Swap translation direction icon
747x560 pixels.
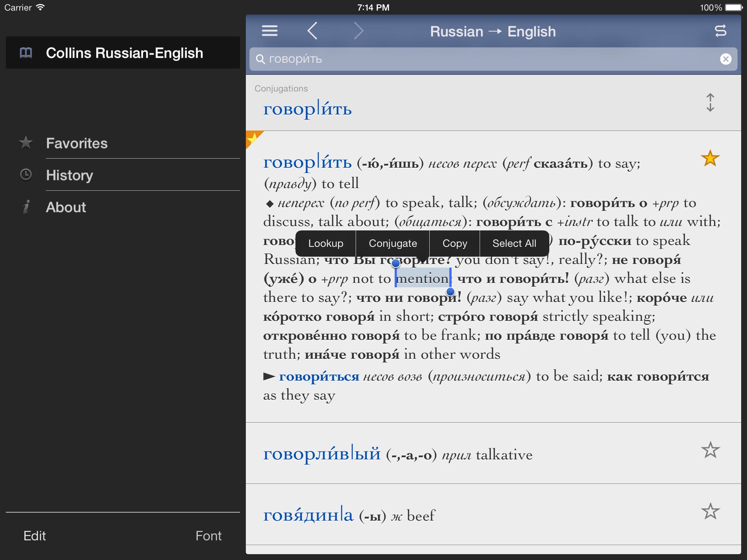coord(720,31)
